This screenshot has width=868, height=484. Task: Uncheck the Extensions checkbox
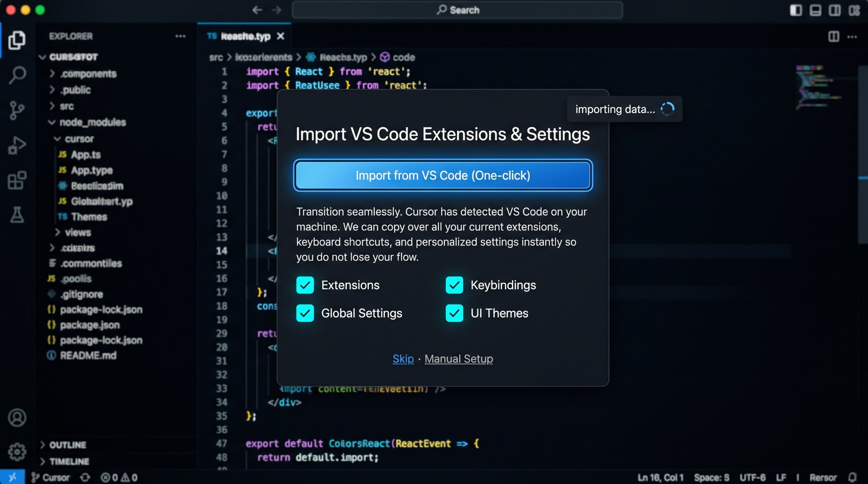click(305, 285)
